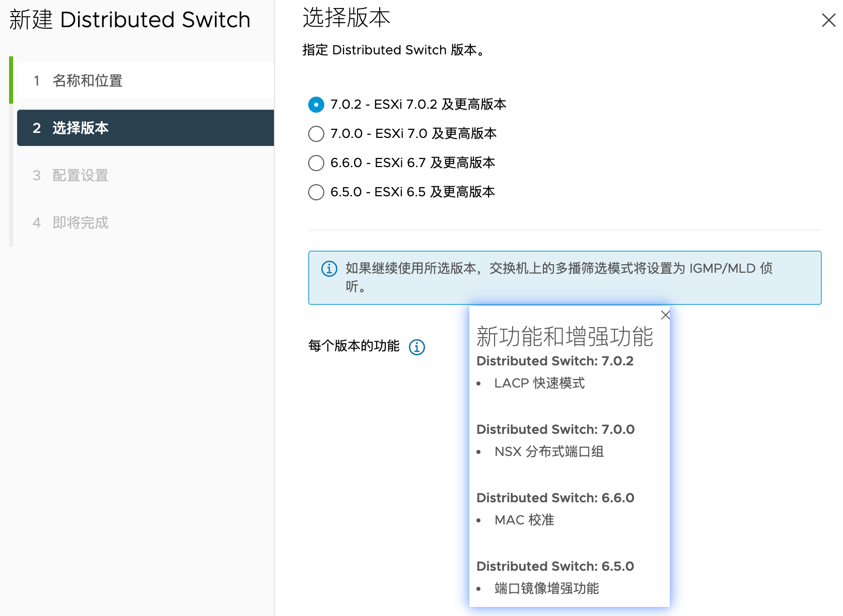Screen dimensions: 843x616
Task: Choose the 7.0.0 - ESXi 7.0 radio option
Action: (316, 134)
